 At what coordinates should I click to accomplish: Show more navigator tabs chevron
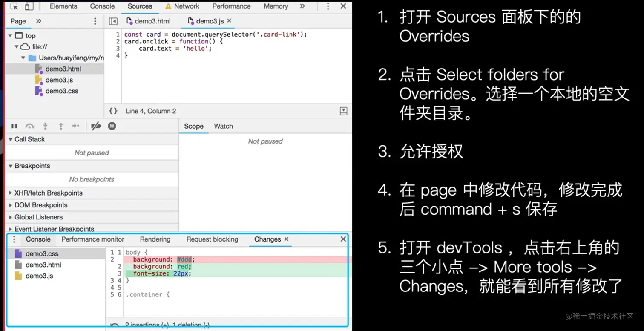click(x=38, y=21)
